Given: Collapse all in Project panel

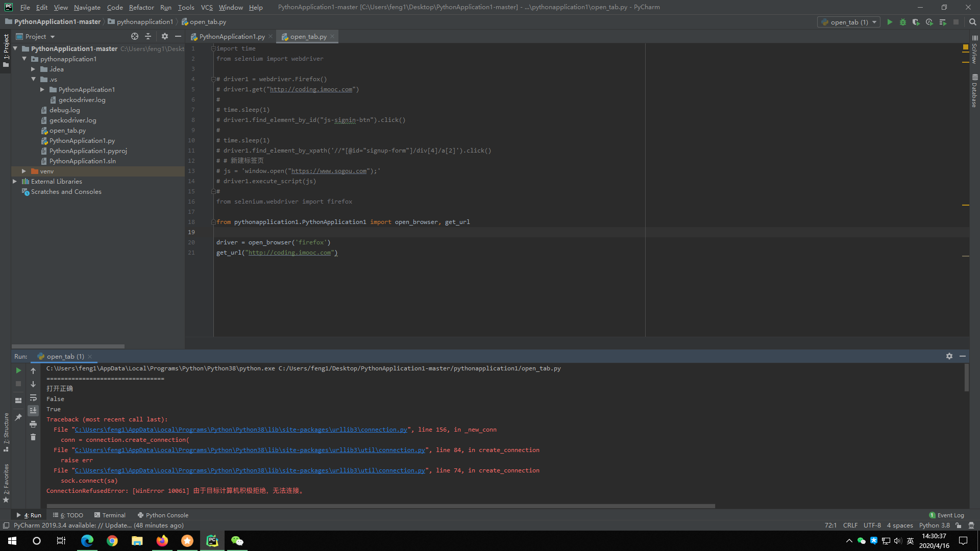Looking at the screenshot, I should click(x=148, y=36).
